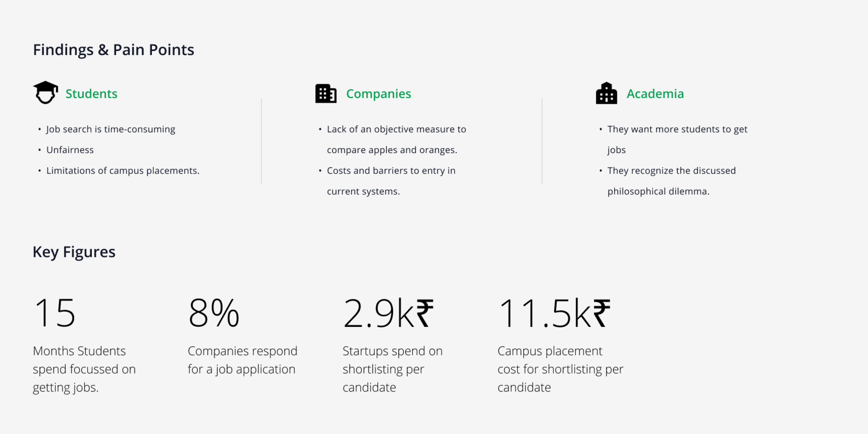868x434 pixels.
Task: Click the 'Unfairness' bullet point
Action: [x=70, y=150]
